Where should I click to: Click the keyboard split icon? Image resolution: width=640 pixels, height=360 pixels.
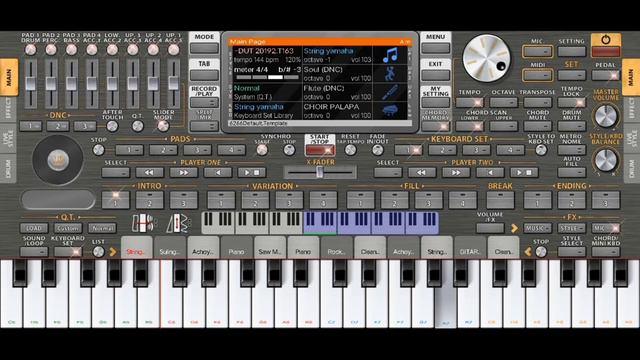tap(144, 223)
